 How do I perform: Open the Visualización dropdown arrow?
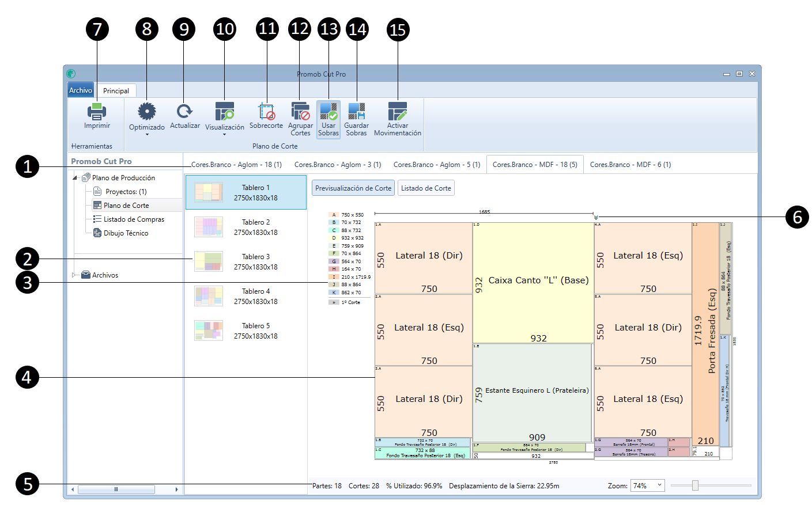(x=225, y=134)
